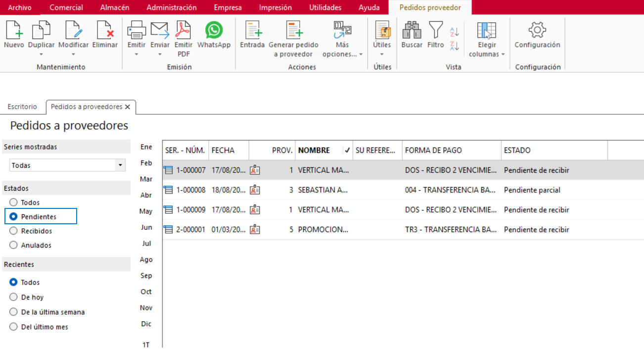Open the Series mostradas Todas dropdown
Image resolution: width=644 pixels, height=352 pixels.
pyautogui.click(x=120, y=165)
